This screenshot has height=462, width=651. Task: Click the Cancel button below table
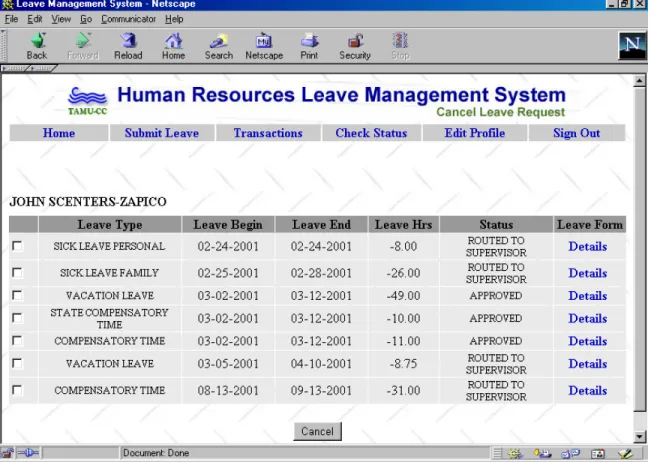[x=317, y=431]
